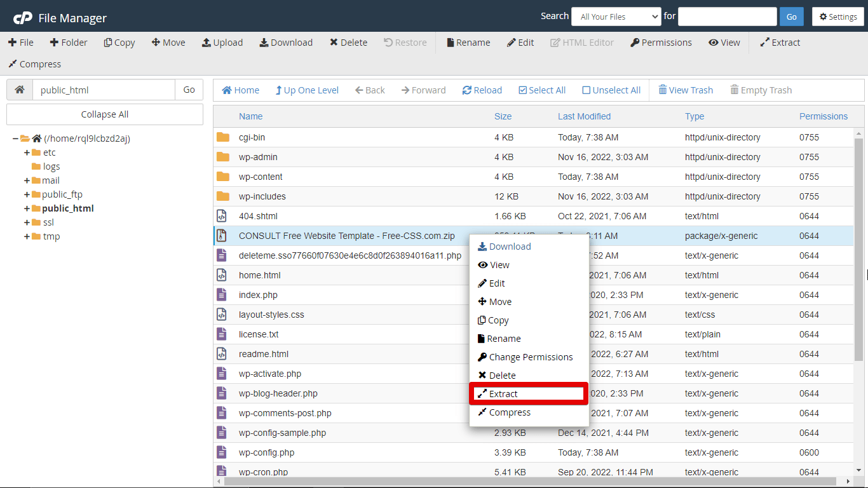Expand the public_ftp folder in the tree

coord(28,194)
